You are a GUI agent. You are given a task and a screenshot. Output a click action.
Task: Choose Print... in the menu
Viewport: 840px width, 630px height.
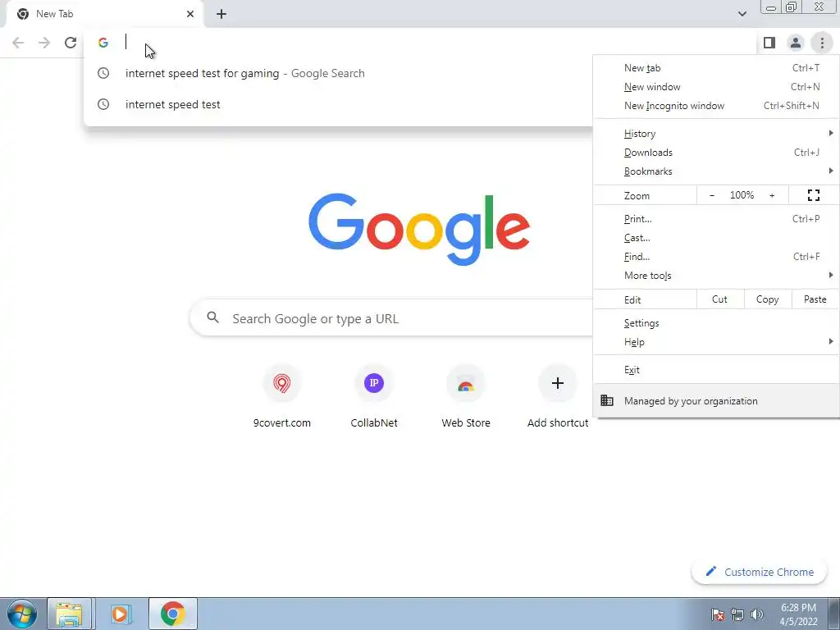click(716, 218)
